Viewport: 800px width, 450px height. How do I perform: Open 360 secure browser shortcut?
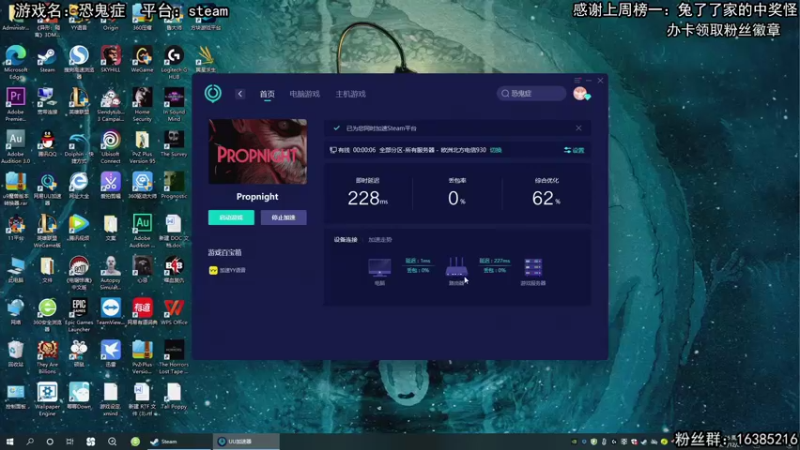47,315
